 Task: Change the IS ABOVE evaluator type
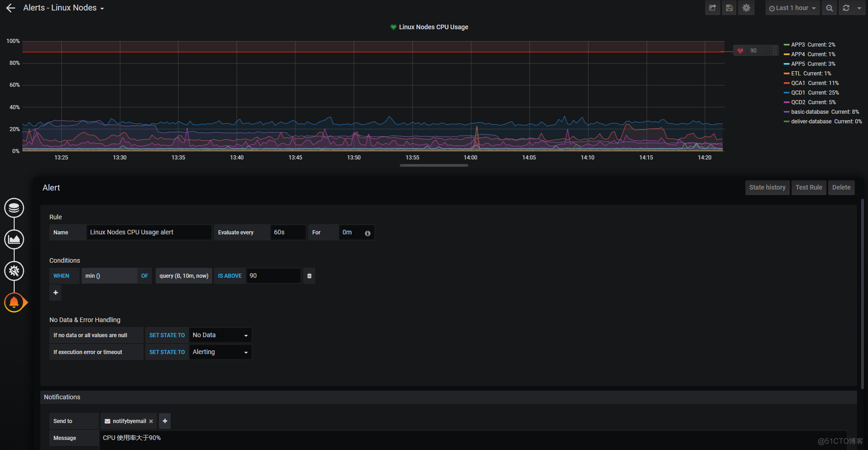click(x=230, y=276)
